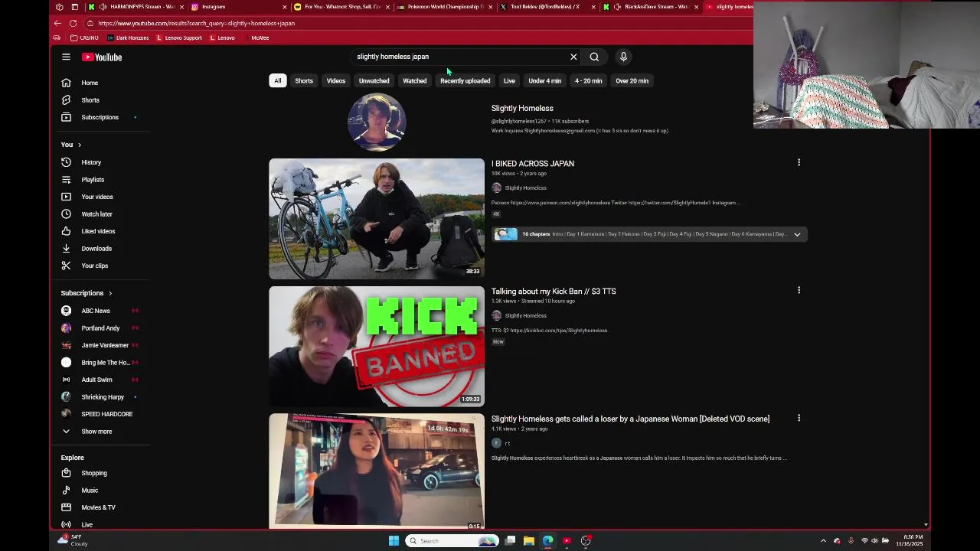Open Portland Andy subscription channel
The width and height of the screenshot is (980, 551).
[101, 328]
